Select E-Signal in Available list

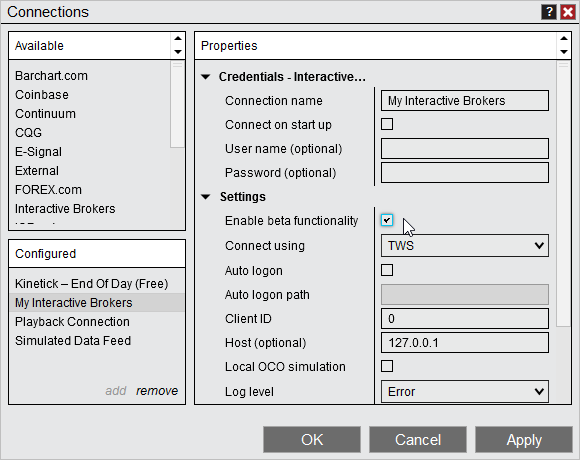click(90, 152)
